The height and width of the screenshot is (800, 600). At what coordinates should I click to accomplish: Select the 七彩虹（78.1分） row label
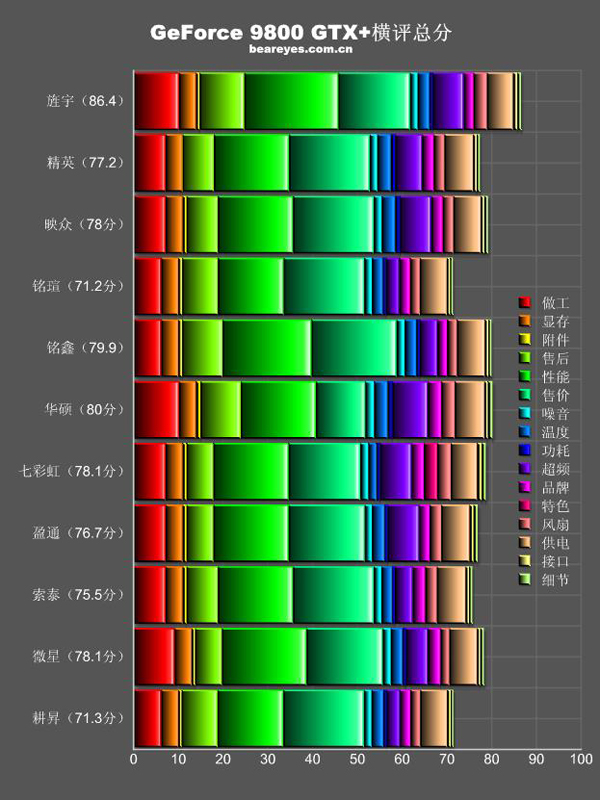tap(72, 471)
